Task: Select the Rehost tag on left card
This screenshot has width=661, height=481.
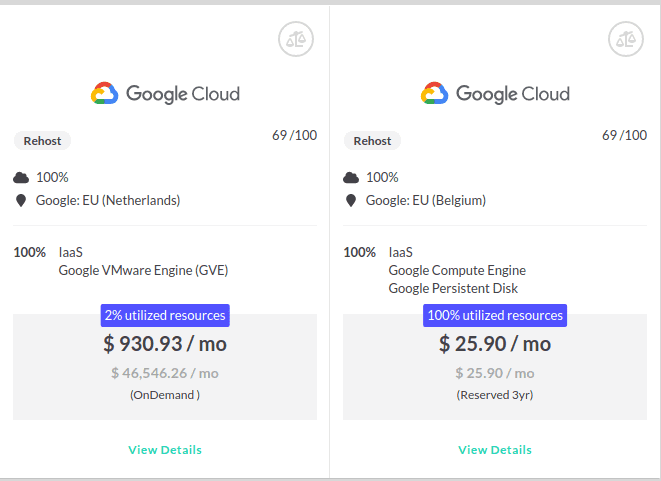Action: pyautogui.click(x=42, y=141)
